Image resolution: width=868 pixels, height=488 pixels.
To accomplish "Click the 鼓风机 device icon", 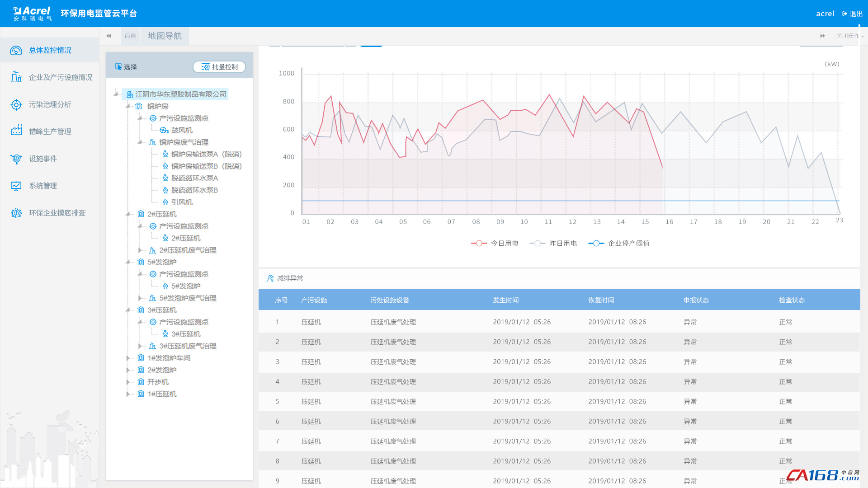I will point(164,130).
